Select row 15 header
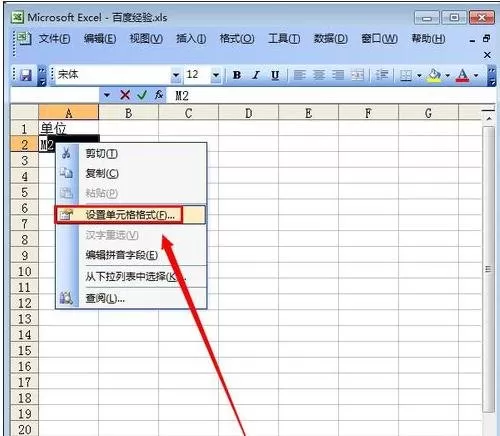 tap(25, 351)
